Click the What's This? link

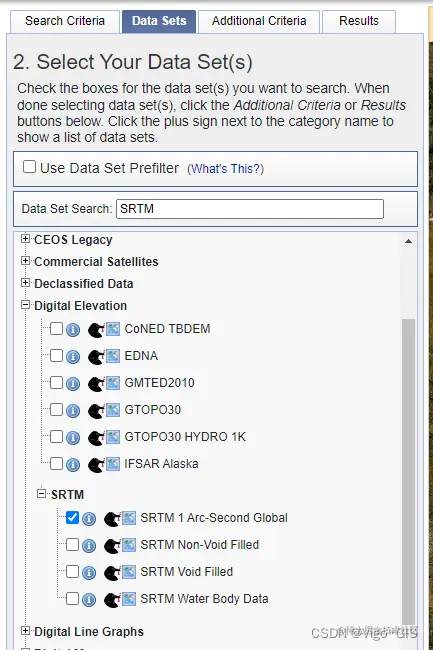[225, 169]
